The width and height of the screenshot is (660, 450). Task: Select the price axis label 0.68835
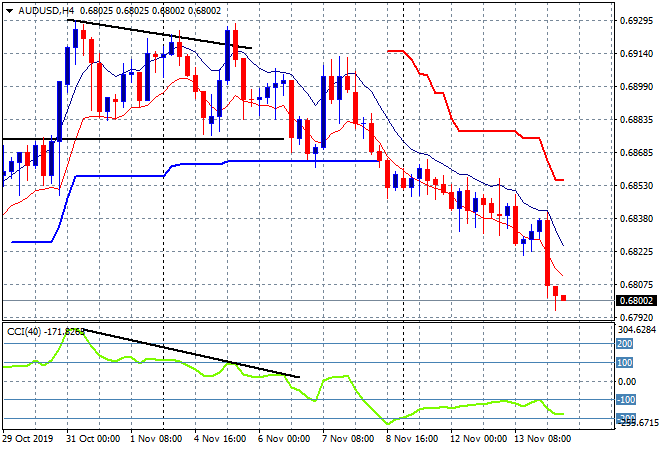(637, 120)
